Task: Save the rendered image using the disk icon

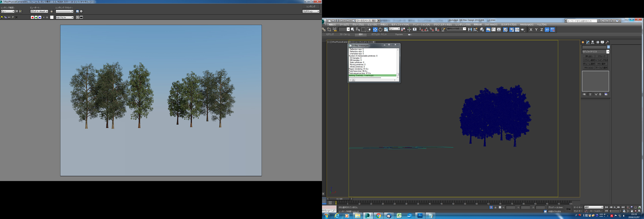Action: [2, 17]
